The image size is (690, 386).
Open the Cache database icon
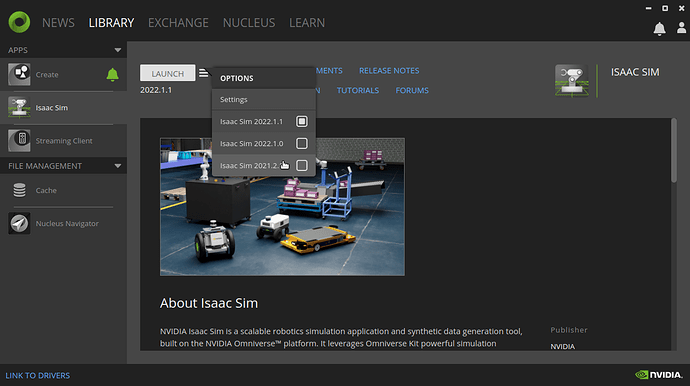(19, 190)
